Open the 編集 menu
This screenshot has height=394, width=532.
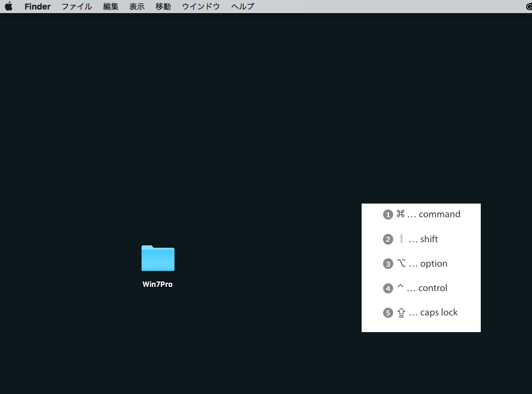coord(111,7)
